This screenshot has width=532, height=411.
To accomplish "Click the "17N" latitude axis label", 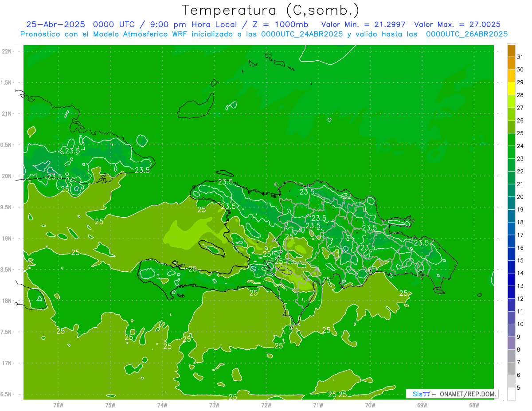I will coord(7,363).
